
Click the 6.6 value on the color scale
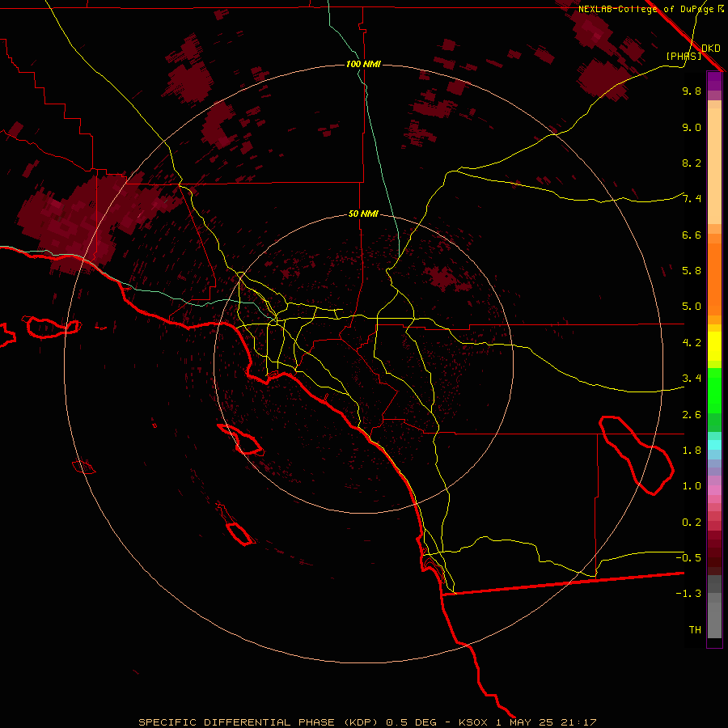click(x=692, y=235)
